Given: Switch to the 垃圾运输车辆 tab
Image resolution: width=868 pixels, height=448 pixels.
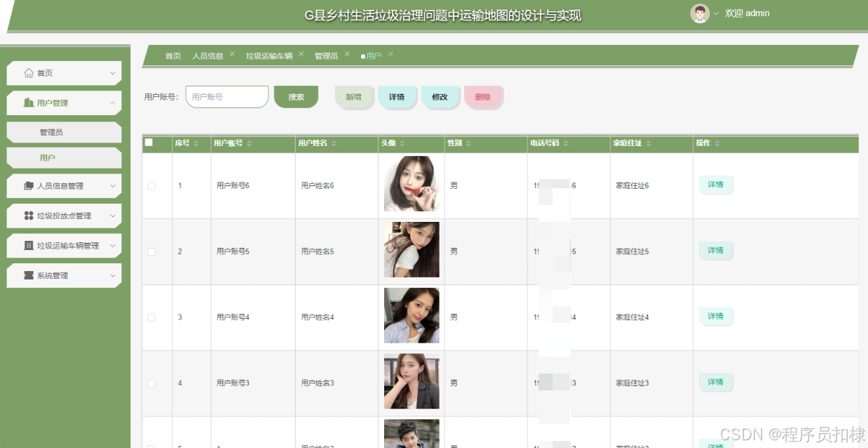Looking at the screenshot, I should [x=269, y=55].
